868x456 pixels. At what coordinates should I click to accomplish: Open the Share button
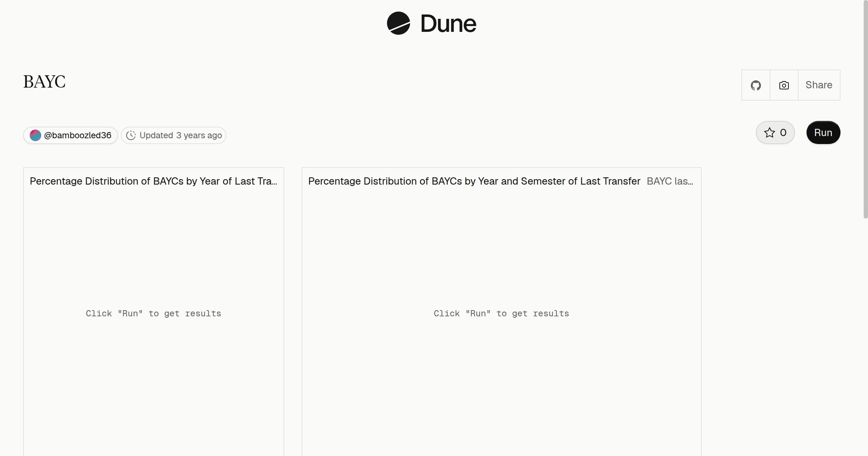[x=819, y=85]
